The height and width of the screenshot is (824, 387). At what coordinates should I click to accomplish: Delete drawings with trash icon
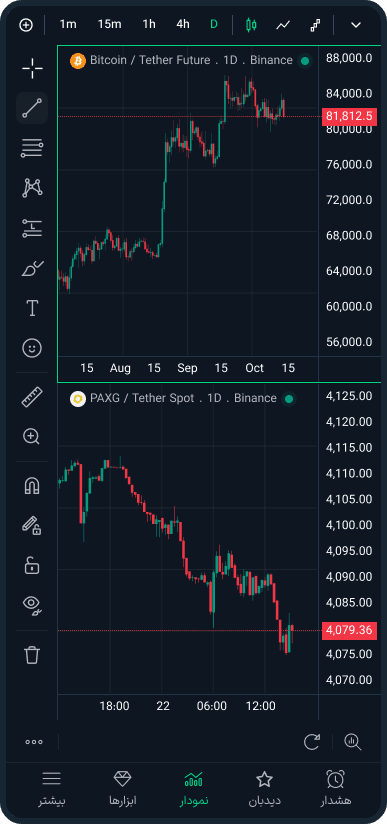pyautogui.click(x=32, y=654)
